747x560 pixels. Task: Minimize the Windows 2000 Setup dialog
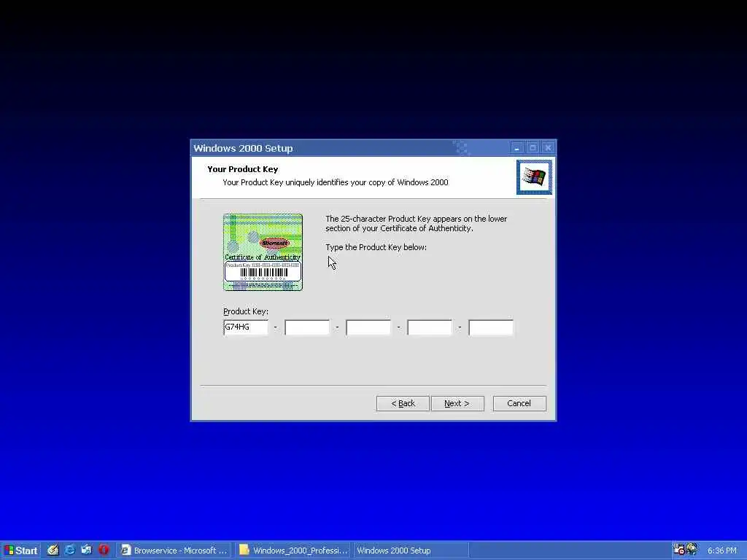point(517,148)
